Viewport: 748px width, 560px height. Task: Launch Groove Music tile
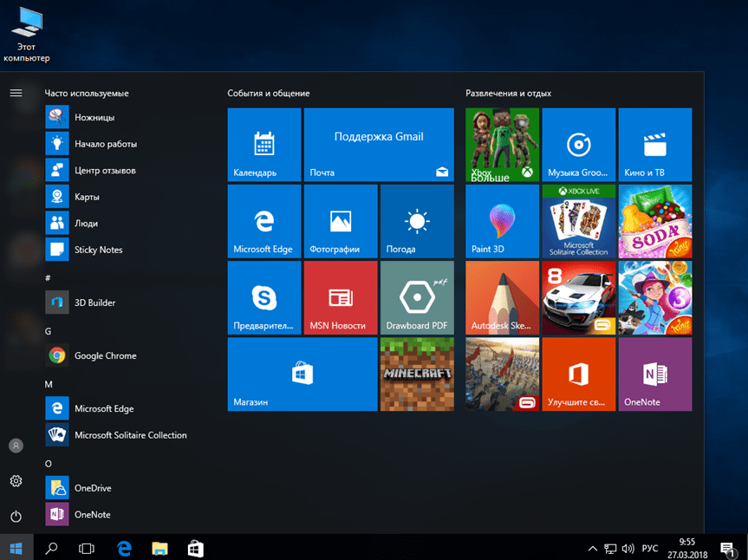pyautogui.click(x=578, y=145)
